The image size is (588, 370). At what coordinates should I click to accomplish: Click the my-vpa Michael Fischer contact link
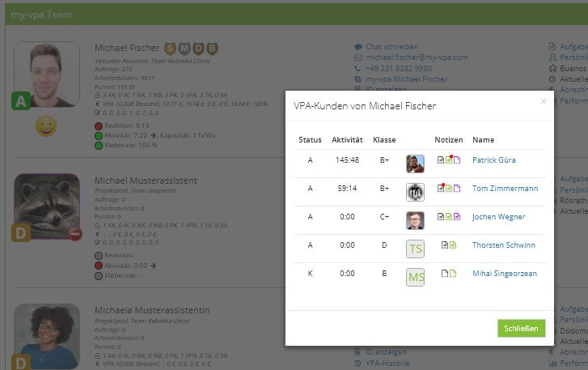click(x=407, y=79)
